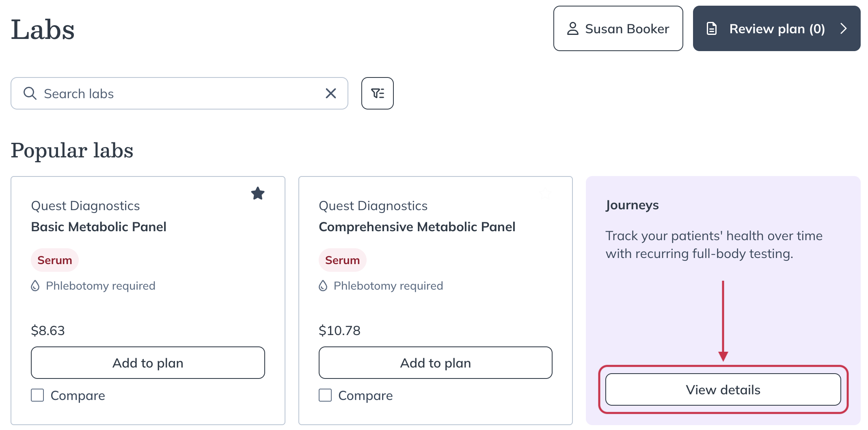
Task: Unfavorite the Basic Metabolic Panel star
Action: tap(258, 193)
